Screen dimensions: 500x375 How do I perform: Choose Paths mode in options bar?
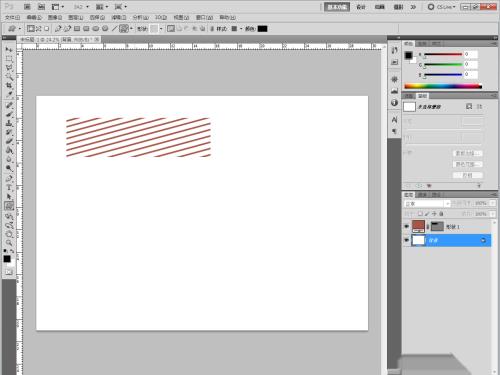pos(39,29)
